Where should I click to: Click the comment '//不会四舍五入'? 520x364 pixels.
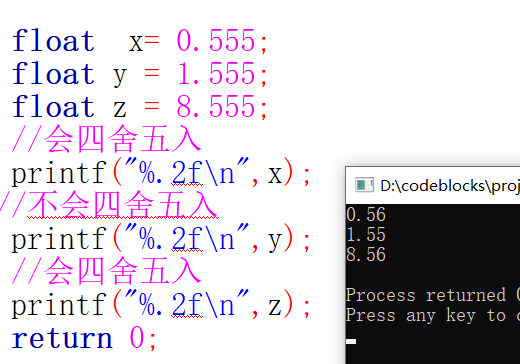coord(109,205)
